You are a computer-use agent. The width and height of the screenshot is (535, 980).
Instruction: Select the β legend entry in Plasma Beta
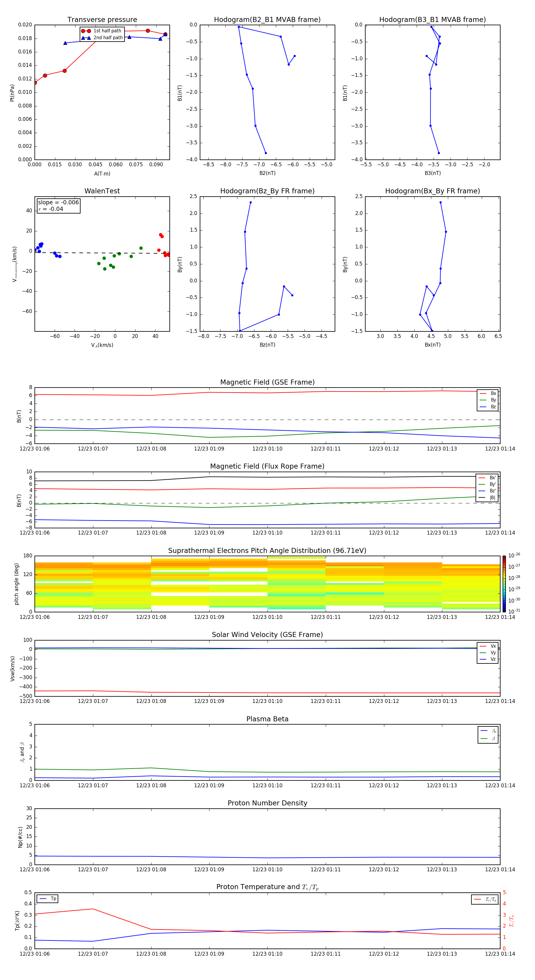[x=488, y=739]
